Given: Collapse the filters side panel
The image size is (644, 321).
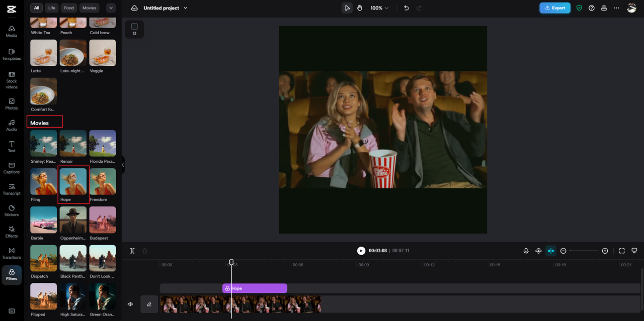Looking at the screenshot, I should 123,165.
